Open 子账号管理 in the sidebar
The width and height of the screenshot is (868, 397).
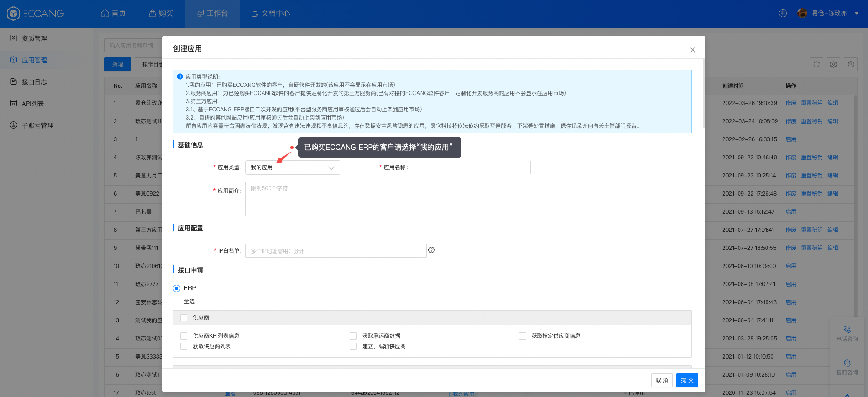[38, 125]
